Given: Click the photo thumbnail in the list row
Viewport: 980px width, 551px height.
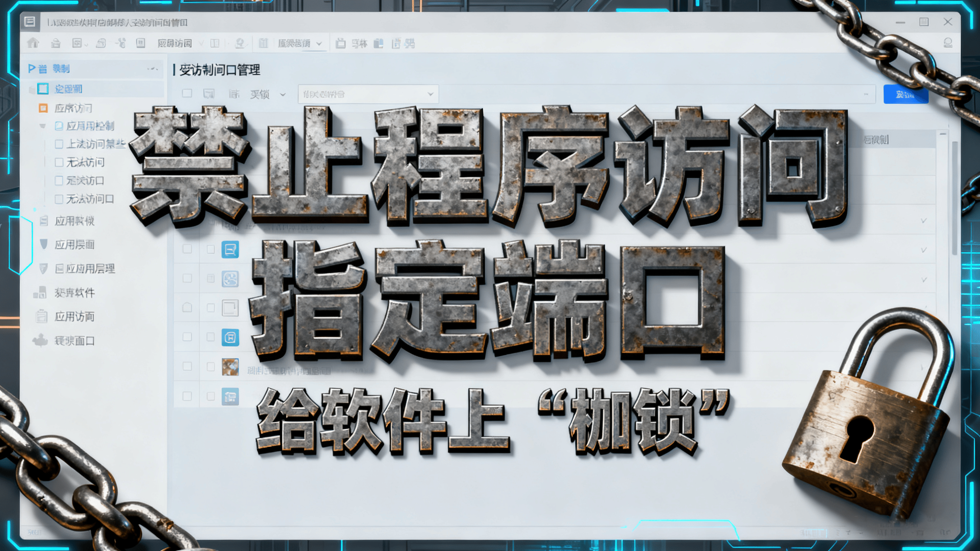Looking at the screenshot, I should (230, 367).
